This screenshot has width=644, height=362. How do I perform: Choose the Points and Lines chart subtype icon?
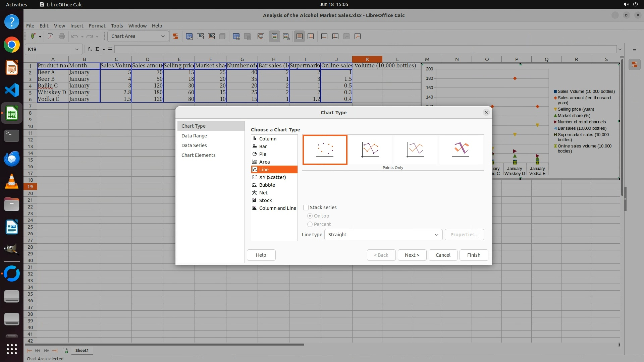pyautogui.click(x=370, y=149)
